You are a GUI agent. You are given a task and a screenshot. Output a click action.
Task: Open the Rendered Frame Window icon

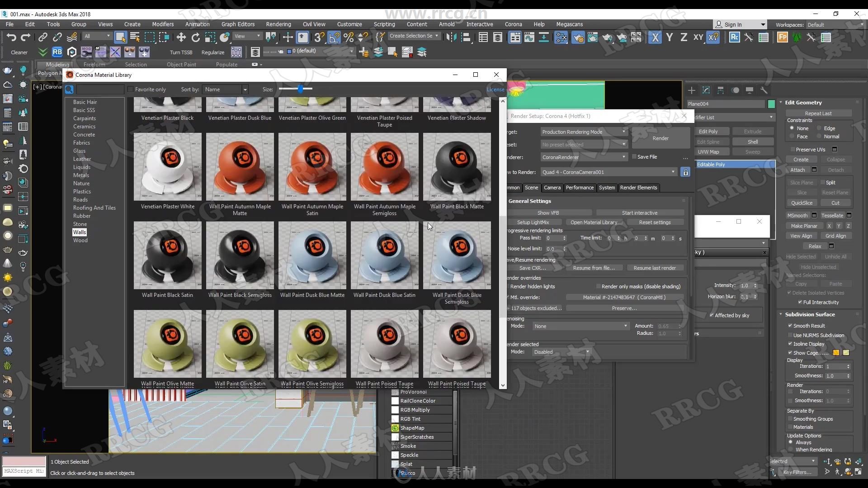coord(593,37)
